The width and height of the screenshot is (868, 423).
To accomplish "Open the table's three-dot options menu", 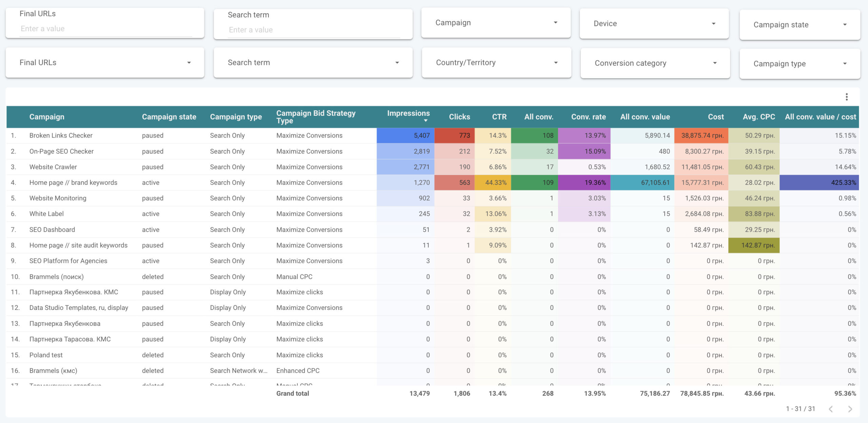I will (x=846, y=97).
